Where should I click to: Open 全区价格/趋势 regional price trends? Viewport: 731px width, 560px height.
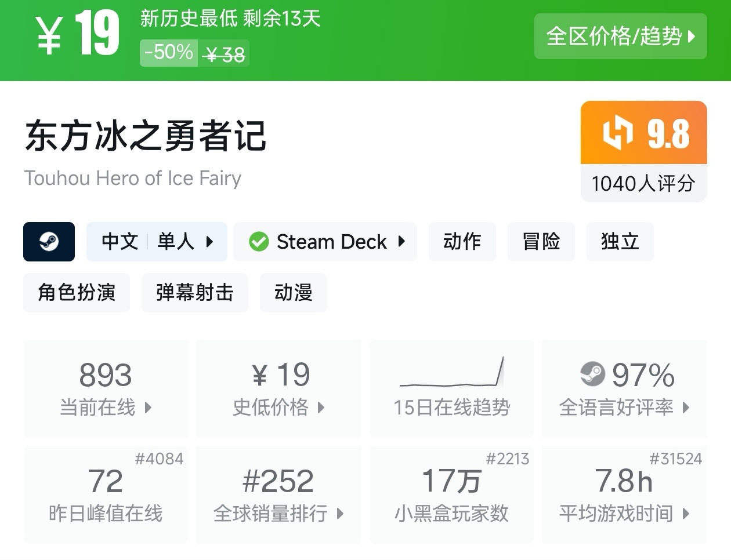click(620, 37)
